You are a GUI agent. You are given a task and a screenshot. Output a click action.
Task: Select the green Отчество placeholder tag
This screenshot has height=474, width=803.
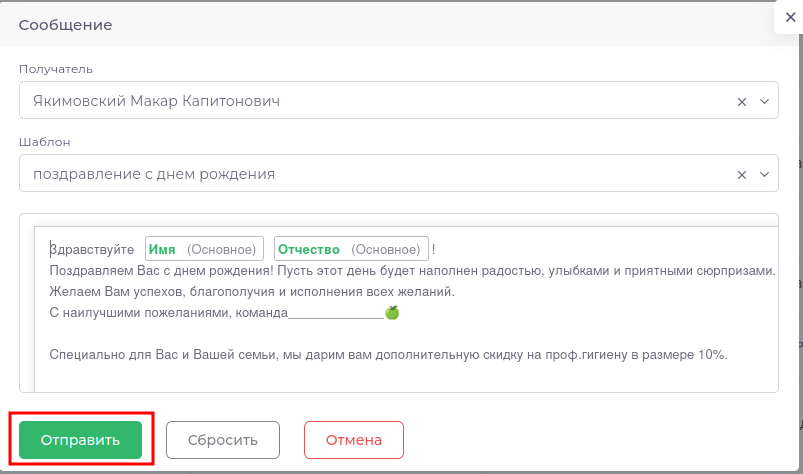pos(351,249)
